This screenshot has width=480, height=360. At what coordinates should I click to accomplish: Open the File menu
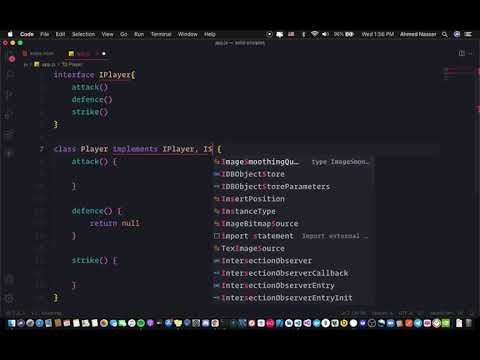(x=44, y=34)
